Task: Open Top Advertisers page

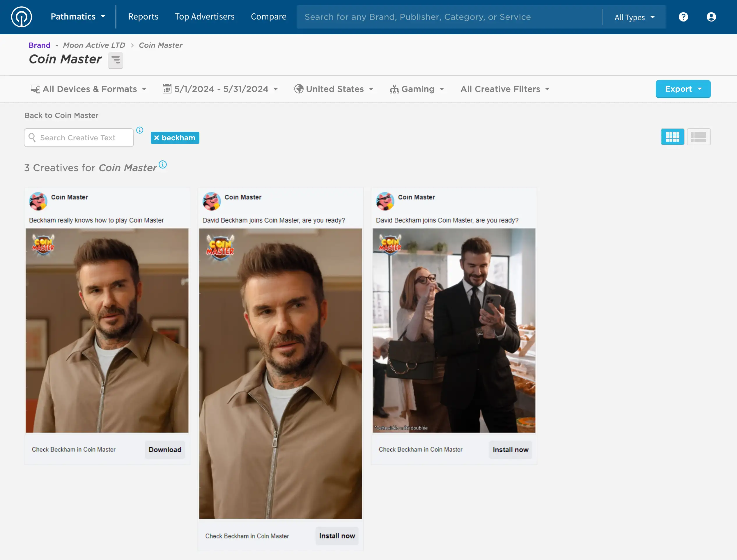Action: click(x=205, y=17)
